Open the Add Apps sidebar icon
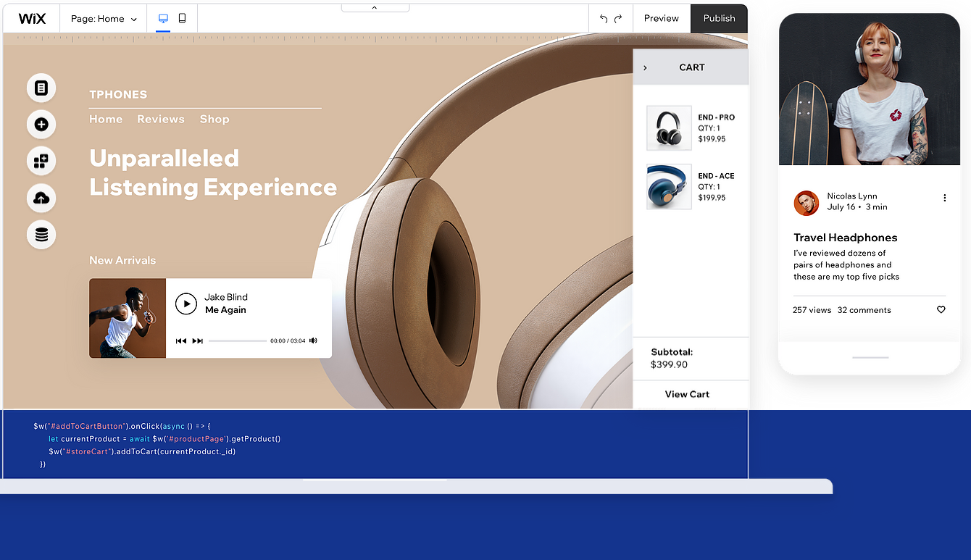The width and height of the screenshot is (971, 560). [x=41, y=161]
